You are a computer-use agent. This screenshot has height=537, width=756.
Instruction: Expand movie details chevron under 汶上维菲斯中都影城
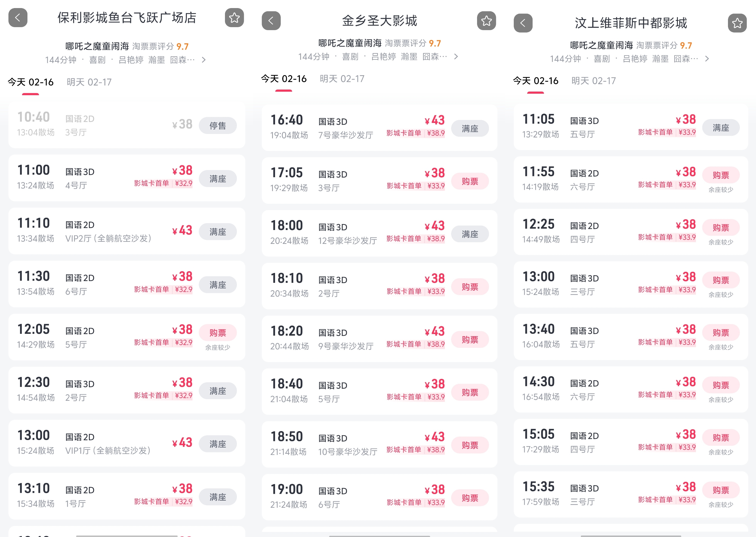[707, 59]
